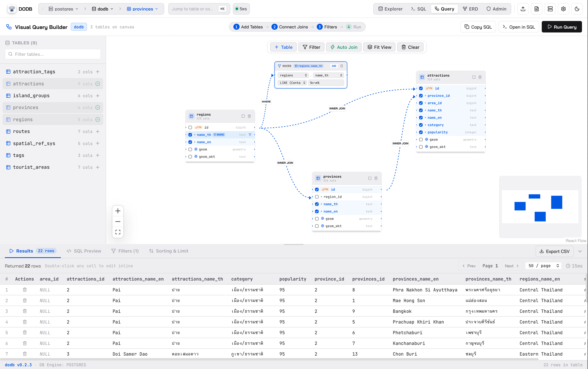This screenshot has width=588, height=369.
Task: Add routes table with plus icon
Action: (98, 132)
